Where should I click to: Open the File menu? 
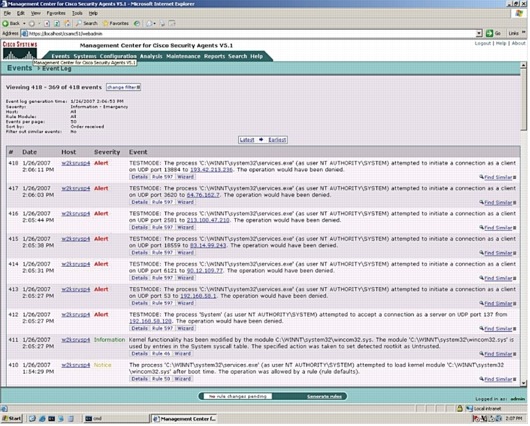7,13
